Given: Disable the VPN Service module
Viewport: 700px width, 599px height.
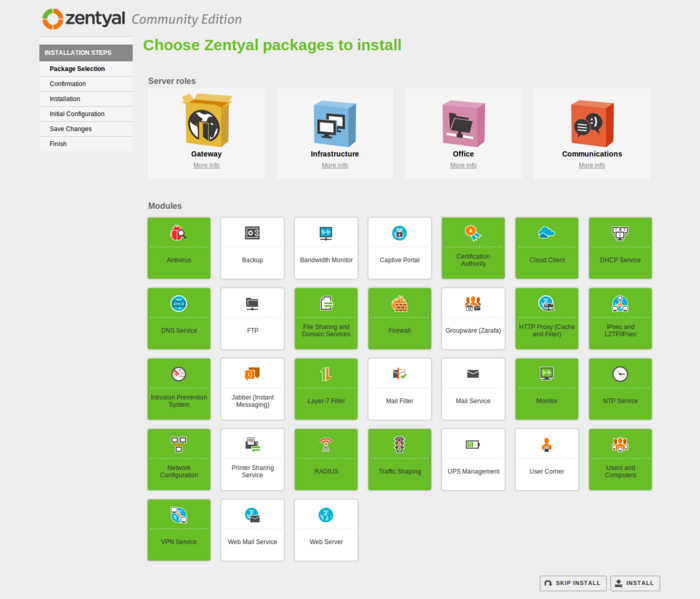Looking at the screenshot, I should coord(179,530).
